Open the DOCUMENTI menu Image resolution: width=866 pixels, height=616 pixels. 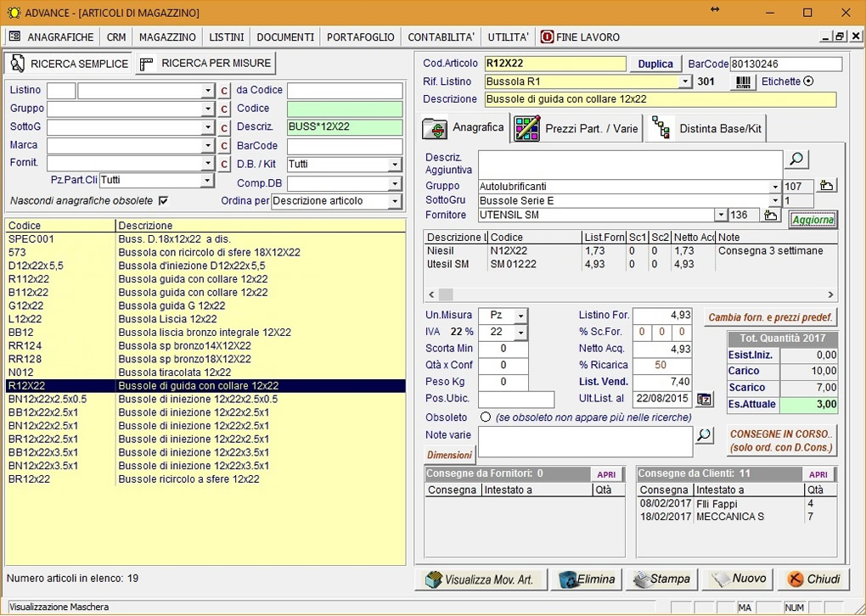285,37
